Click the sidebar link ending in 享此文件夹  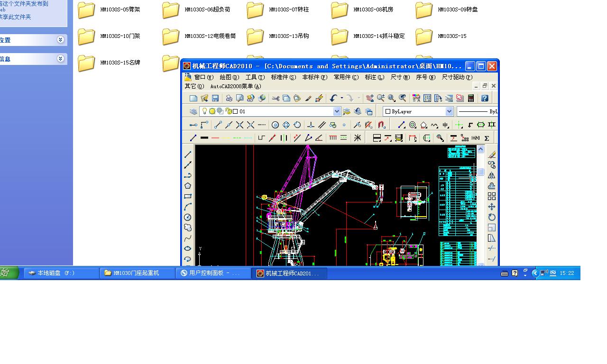[15, 17]
